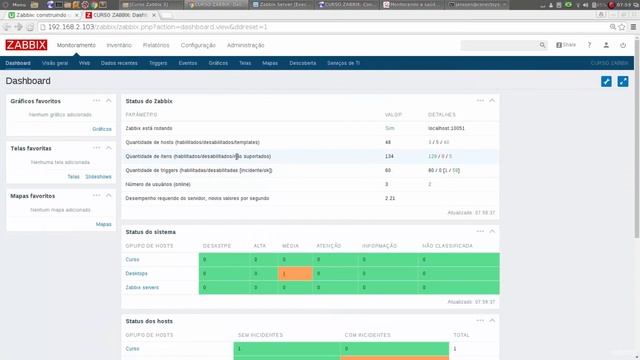Open Zabbix help question mark icon
Screen dimensions: 640x360
[589, 45]
